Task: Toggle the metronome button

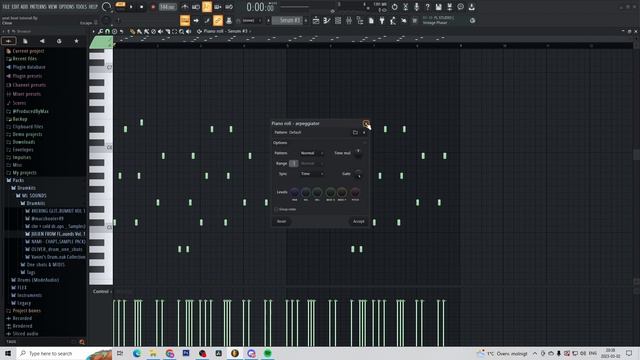Action: (x=185, y=7)
